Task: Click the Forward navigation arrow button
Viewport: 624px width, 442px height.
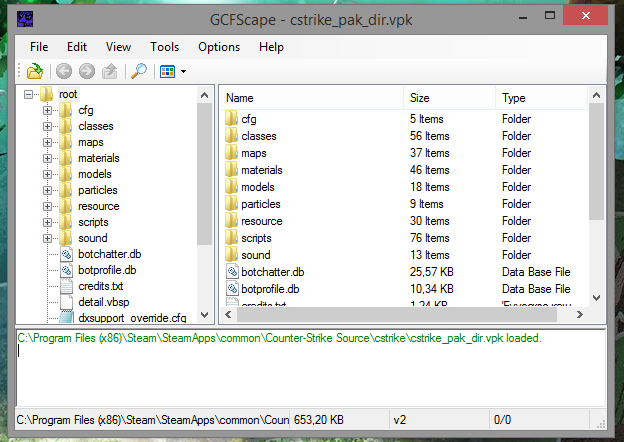Action: pos(87,72)
